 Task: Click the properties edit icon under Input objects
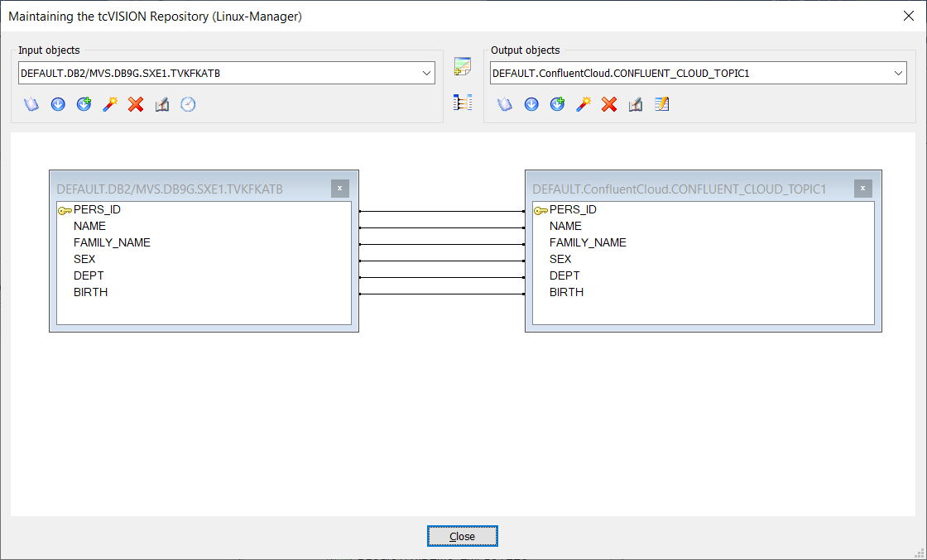tap(162, 104)
